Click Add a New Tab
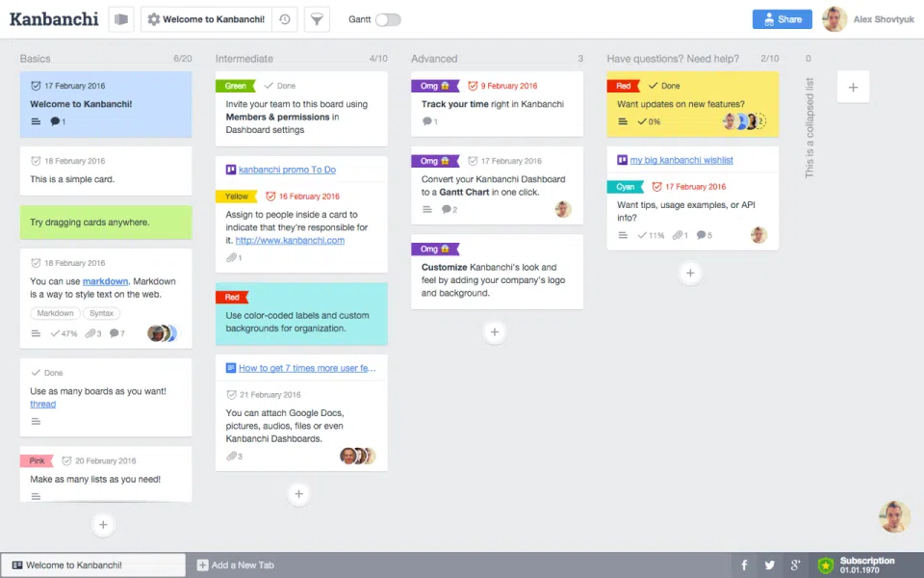 pyautogui.click(x=236, y=565)
